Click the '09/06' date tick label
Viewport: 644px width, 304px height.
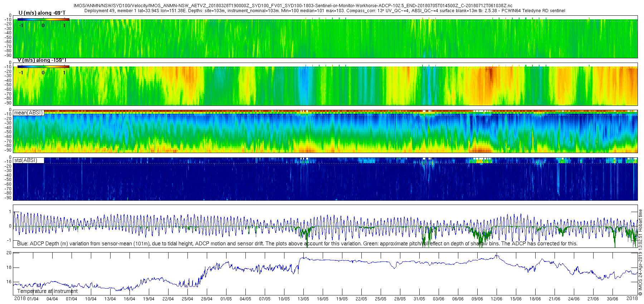tap(477, 299)
